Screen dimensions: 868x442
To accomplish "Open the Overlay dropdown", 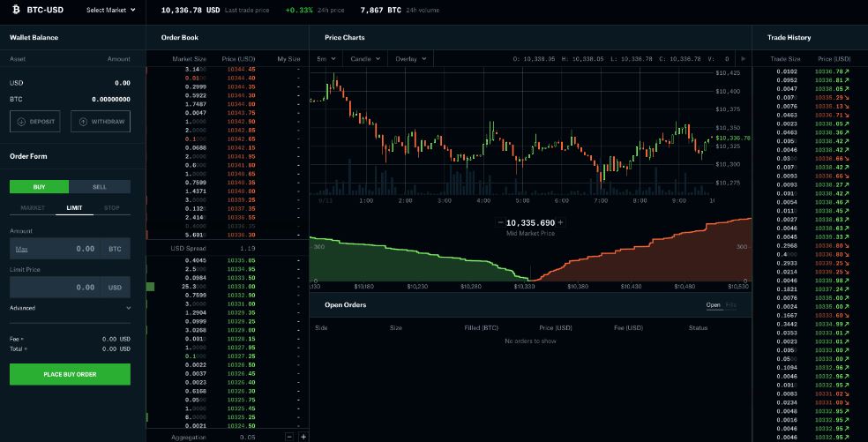I will pos(411,59).
